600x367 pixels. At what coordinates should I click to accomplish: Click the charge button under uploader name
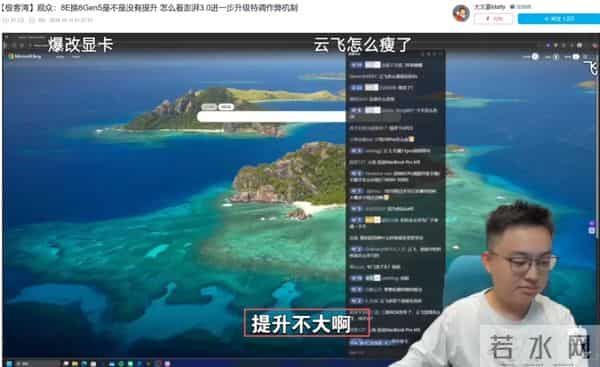pos(494,19)
